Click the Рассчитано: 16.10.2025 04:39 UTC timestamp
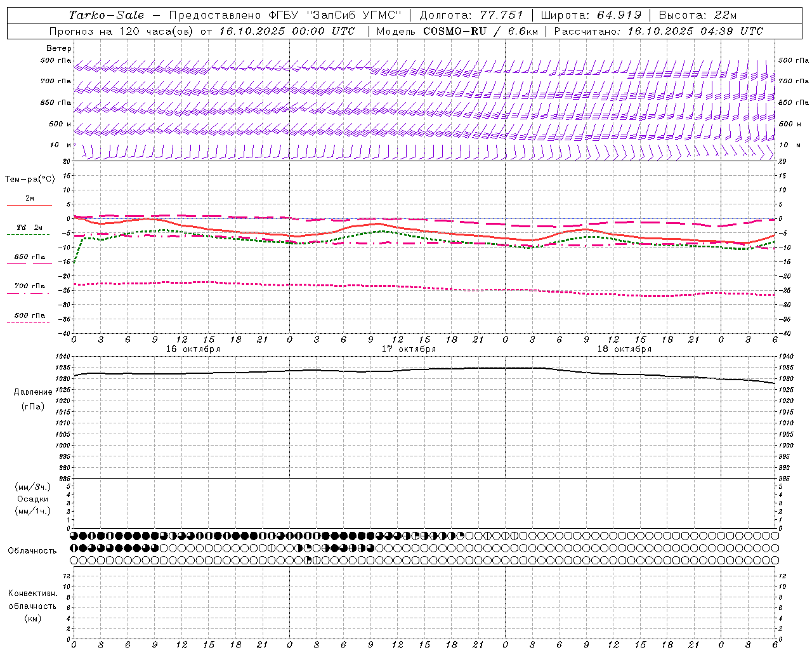The height and width of the screenshot is (650, 812). point(658,31)
